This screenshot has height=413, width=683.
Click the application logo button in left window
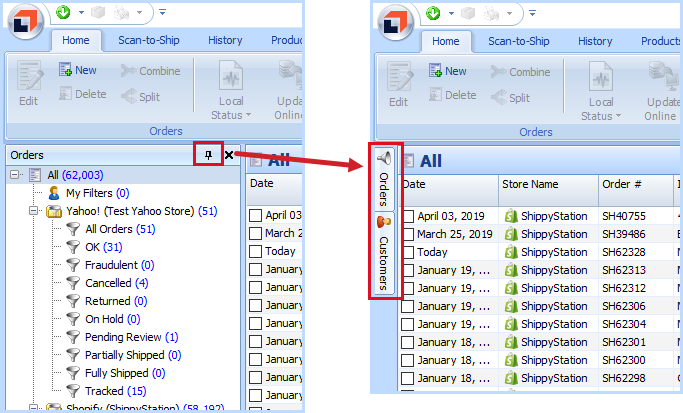pyautogui.click(x=26, y=21)
